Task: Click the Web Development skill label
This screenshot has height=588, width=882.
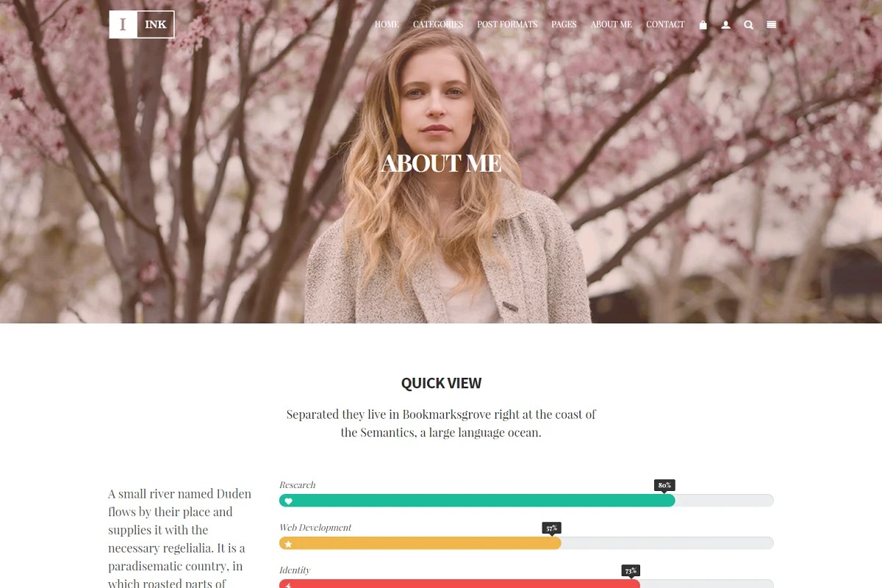Action: click(315, 528)
